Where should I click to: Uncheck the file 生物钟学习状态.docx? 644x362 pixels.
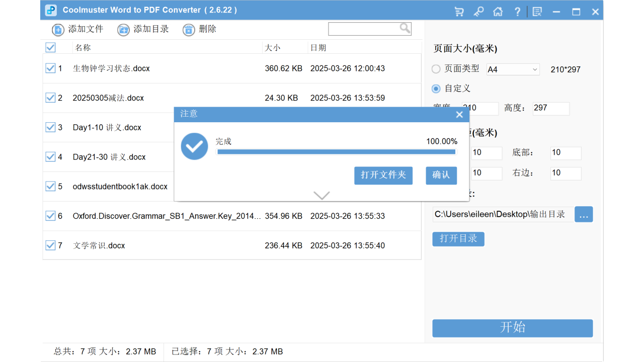pyautogui.click(x=50, y=68)
